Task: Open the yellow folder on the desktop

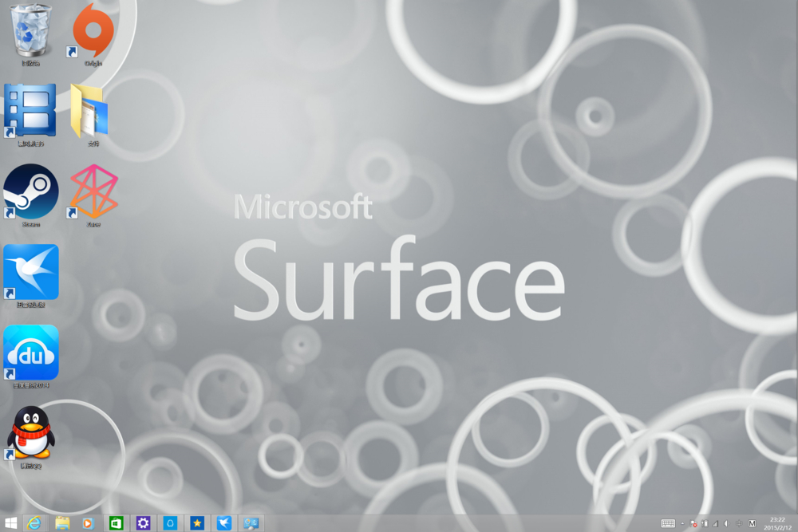Action: tap(90, 115)
